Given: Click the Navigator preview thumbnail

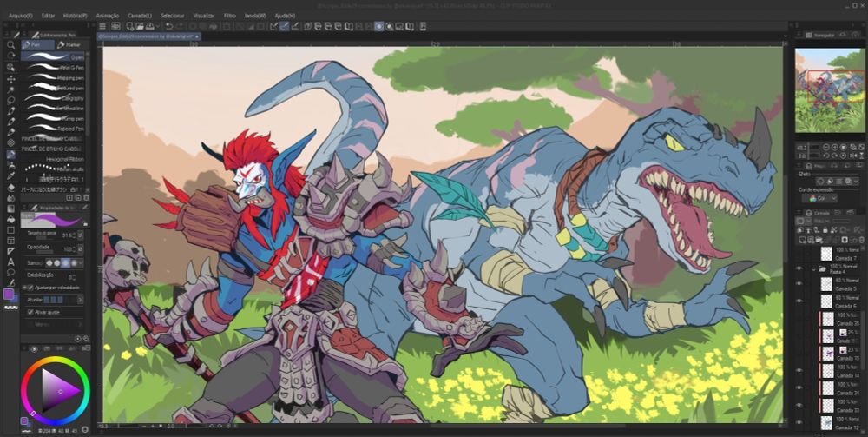Looking at the screenshot, I should [829, 90].
